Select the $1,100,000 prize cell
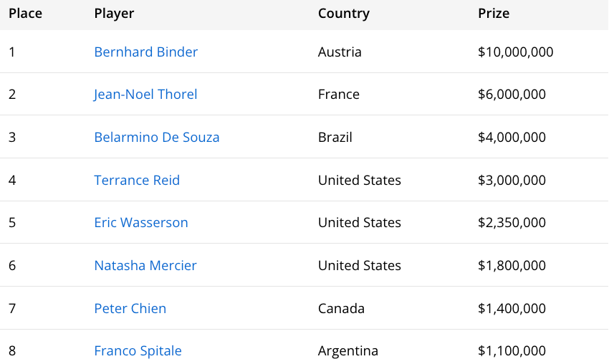This screenshot has width=609, height=364. pyautogui.click(x=512, y=350)
